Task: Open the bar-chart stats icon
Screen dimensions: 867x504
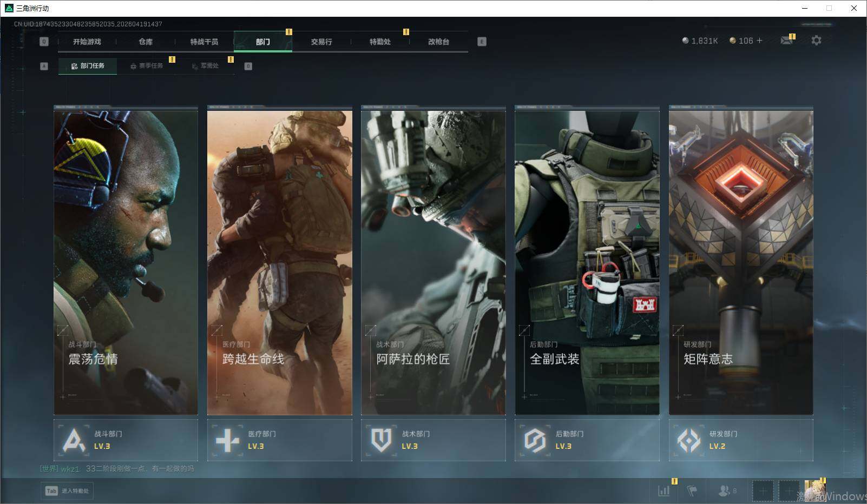Action: (664, 490)
